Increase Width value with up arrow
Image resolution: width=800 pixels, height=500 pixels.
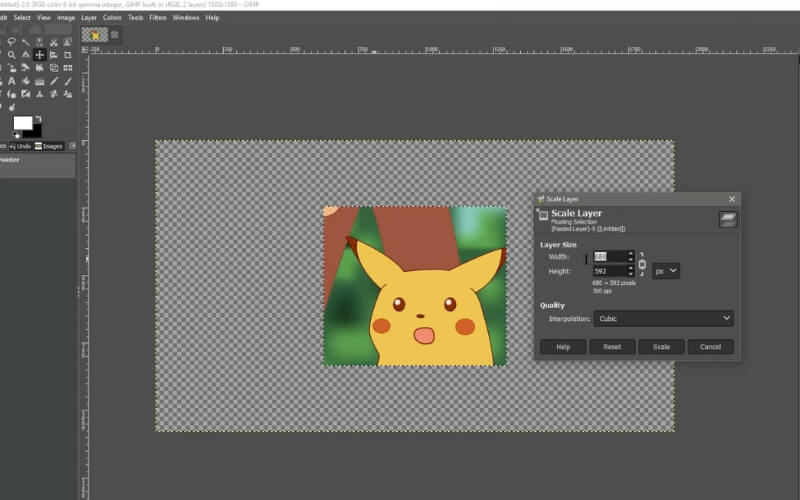[631, 253]
